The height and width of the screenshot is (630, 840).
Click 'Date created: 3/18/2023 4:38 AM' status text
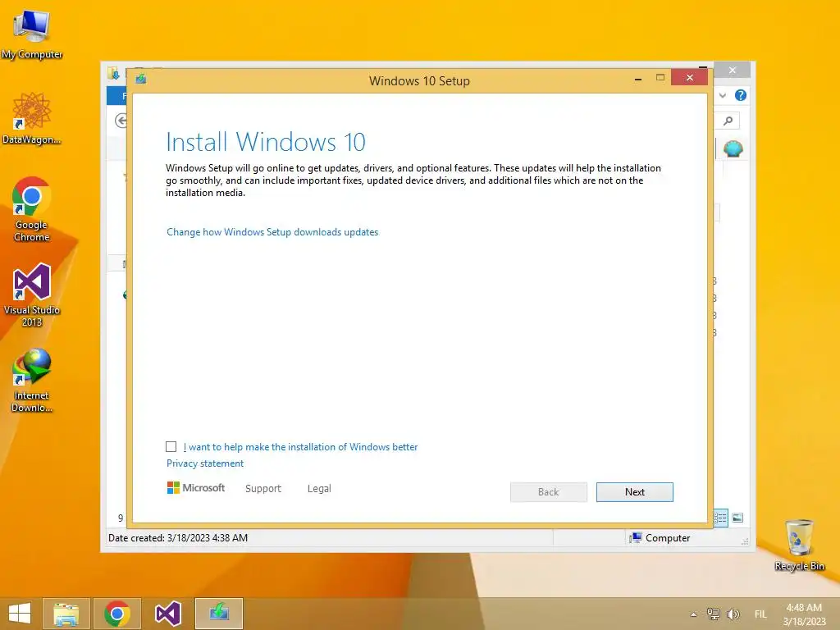(x=178, y=538)
